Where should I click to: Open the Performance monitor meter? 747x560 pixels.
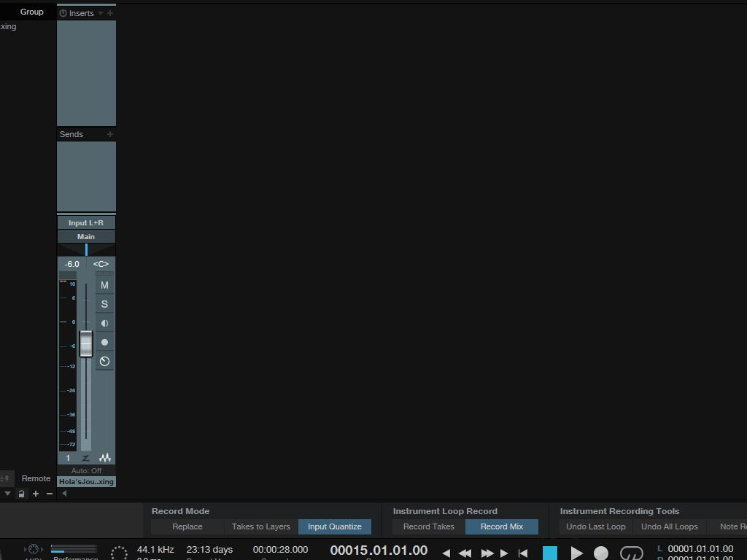coord(74,550)
